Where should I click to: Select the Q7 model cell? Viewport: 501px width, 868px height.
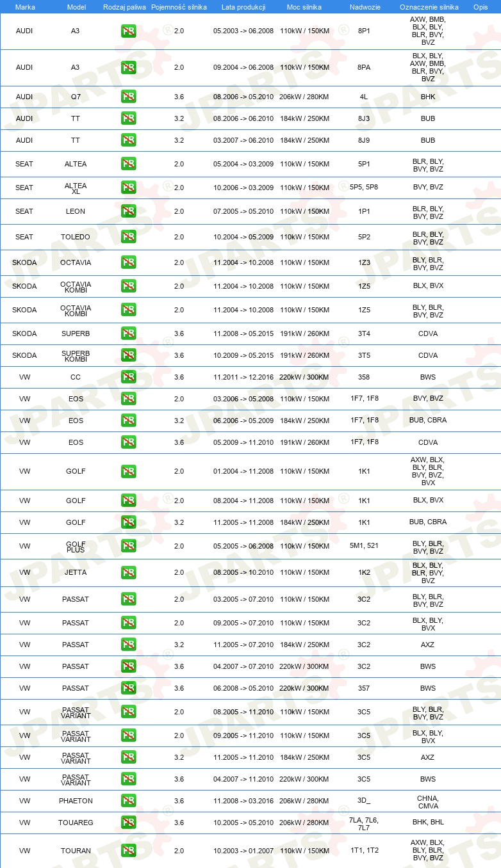tap(76, 97)
